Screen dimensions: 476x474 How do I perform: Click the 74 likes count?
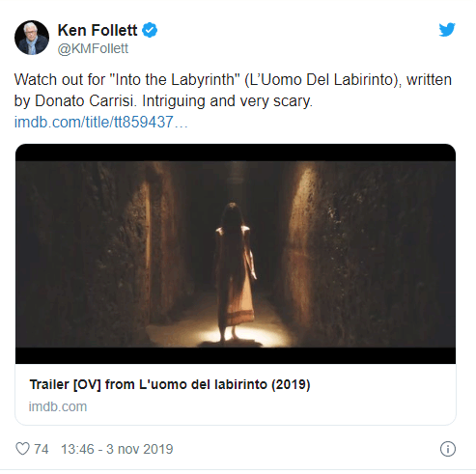click(x=42, y=449)
